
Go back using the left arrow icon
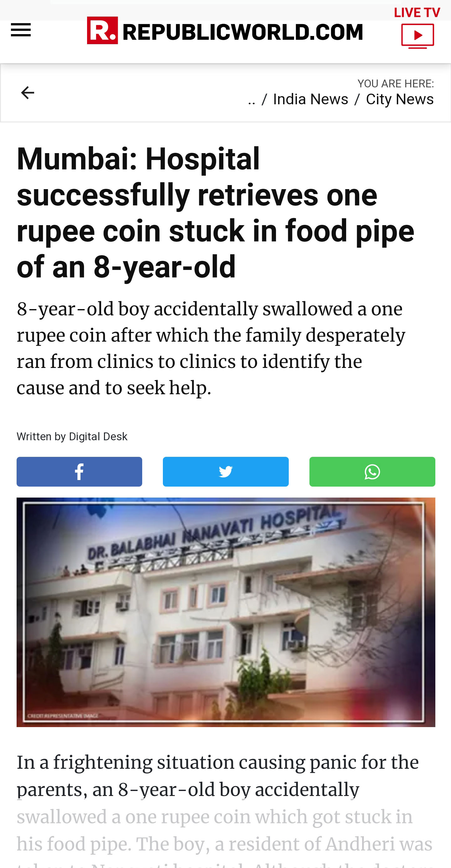(x=28, y=93)
